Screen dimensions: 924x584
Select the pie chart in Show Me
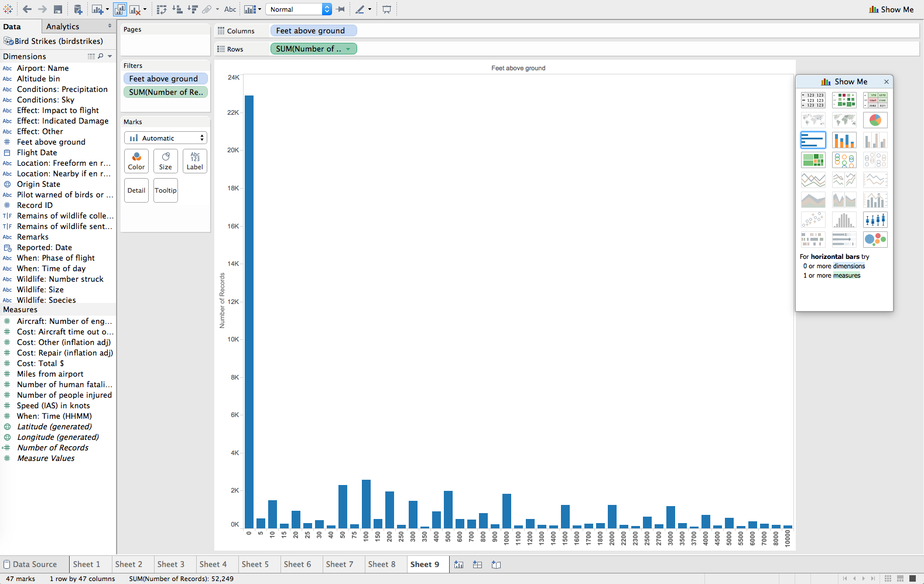point(875,120)
